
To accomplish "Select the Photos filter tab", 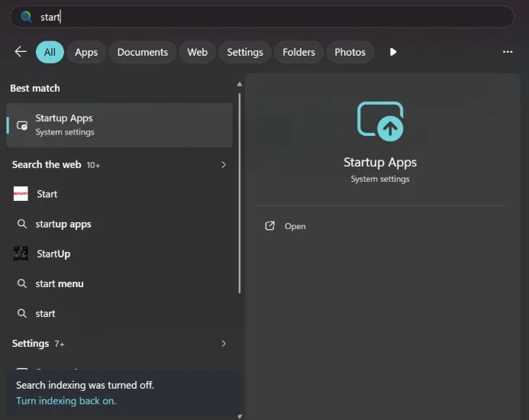I will click(x=350, y=52).
